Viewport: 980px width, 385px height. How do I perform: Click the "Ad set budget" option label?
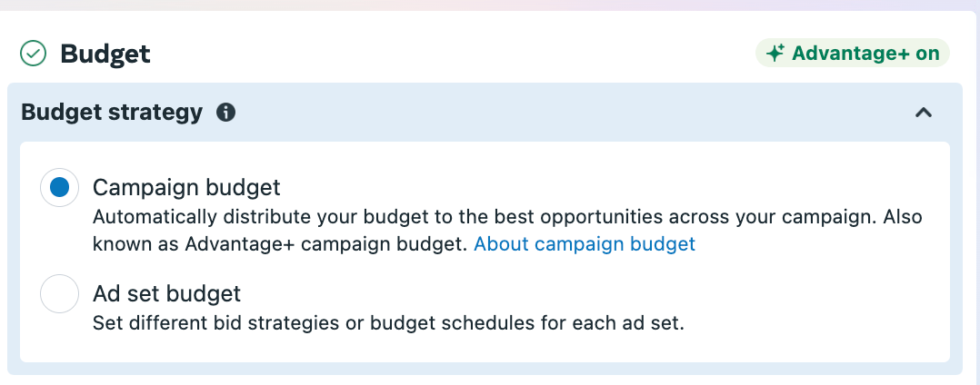[x=166, y=294]
